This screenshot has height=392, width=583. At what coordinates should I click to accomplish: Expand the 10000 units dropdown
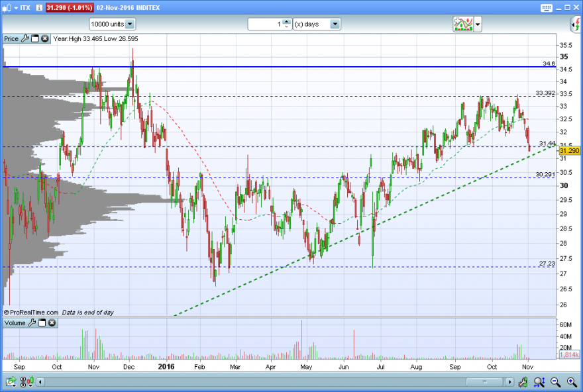130,24
